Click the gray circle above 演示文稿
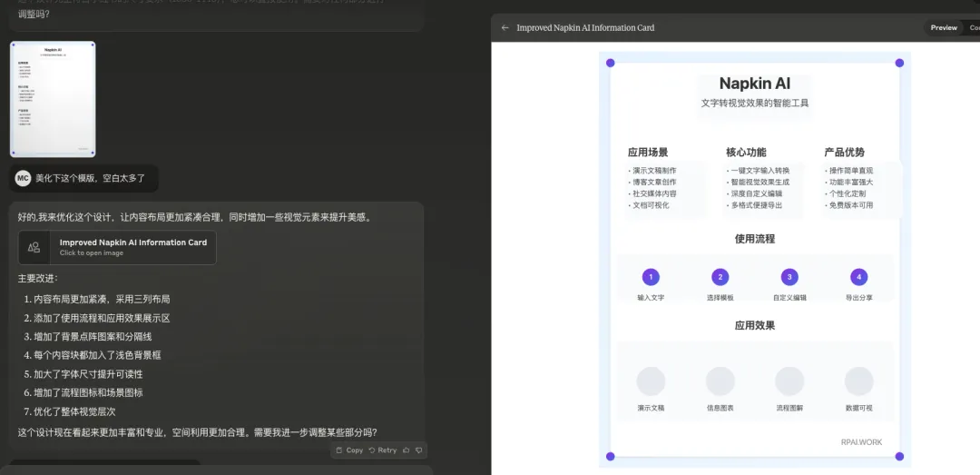980x475 pixels. coord(651,381)
